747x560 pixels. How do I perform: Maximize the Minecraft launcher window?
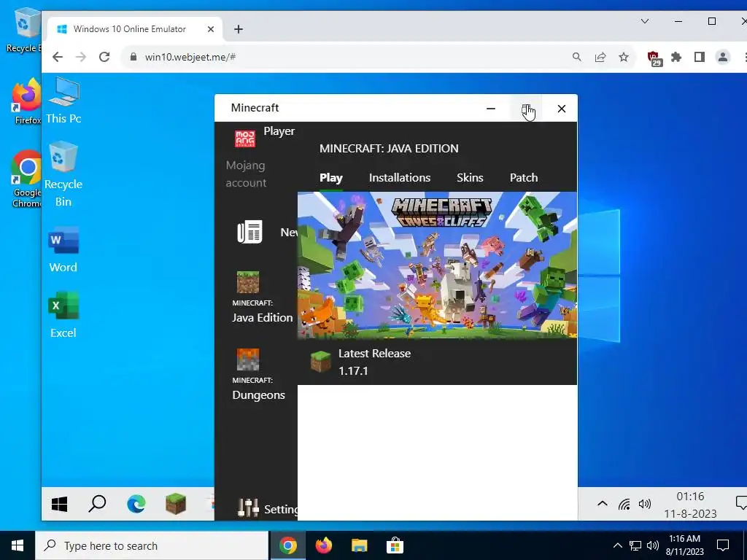[526, 109]
